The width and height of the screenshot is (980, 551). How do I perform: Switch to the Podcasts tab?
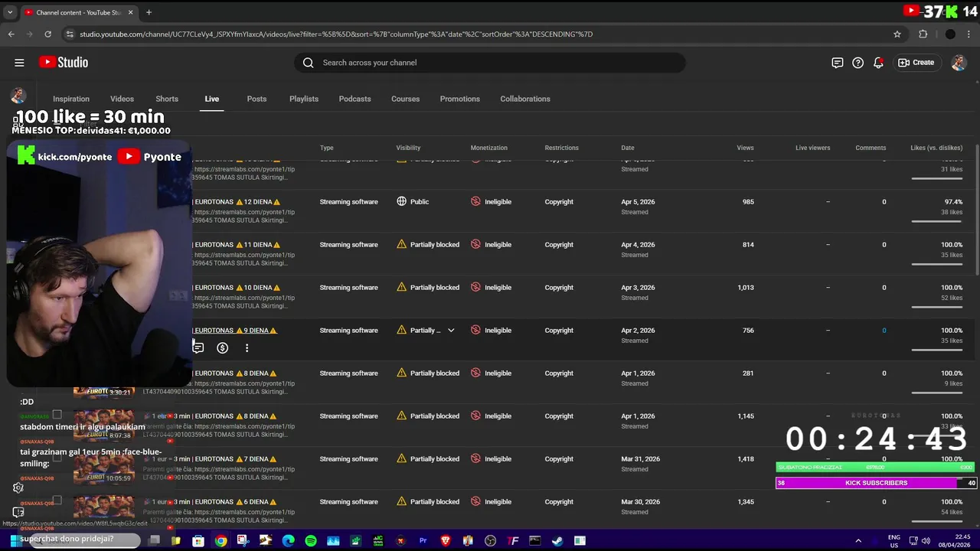pos(354,99)
